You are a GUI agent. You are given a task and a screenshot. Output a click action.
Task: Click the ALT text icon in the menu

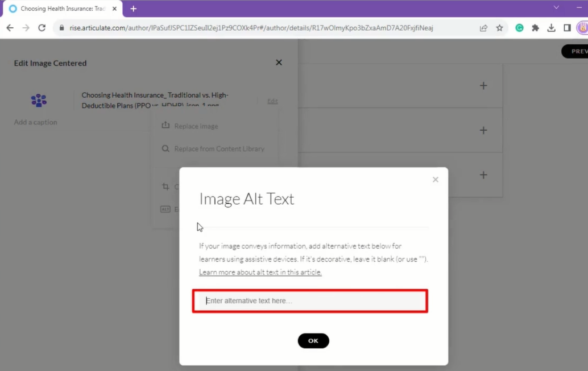(x=165, y=209)
